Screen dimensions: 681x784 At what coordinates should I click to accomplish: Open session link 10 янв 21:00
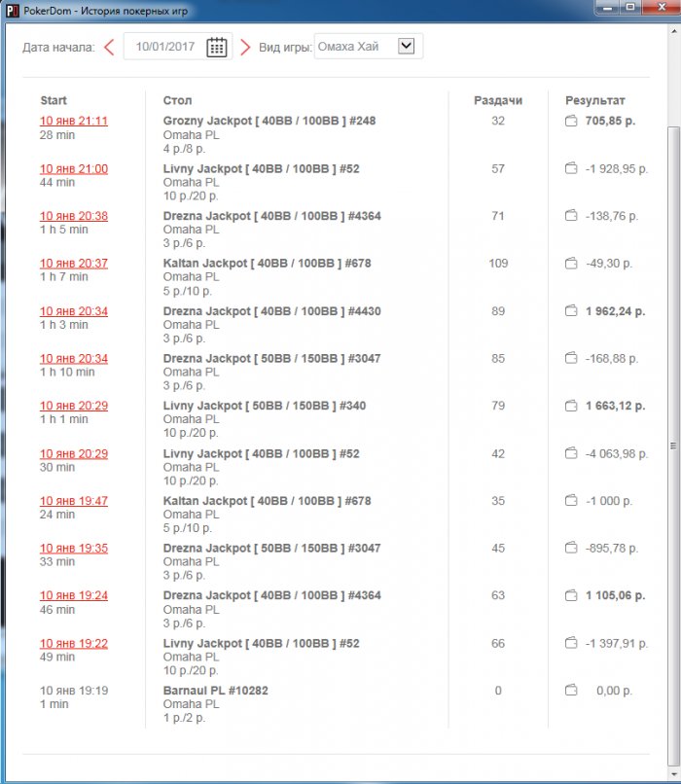[x=74, y=169]
